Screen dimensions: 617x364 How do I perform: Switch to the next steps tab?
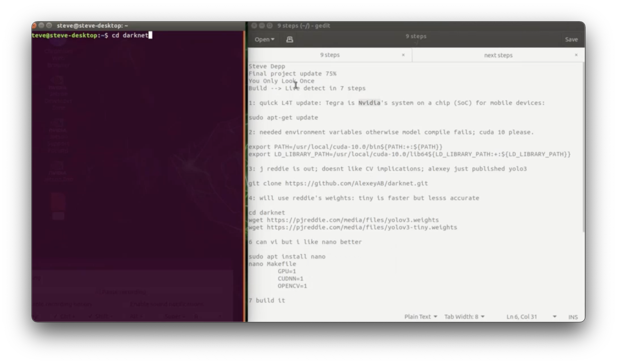point(498,55)
